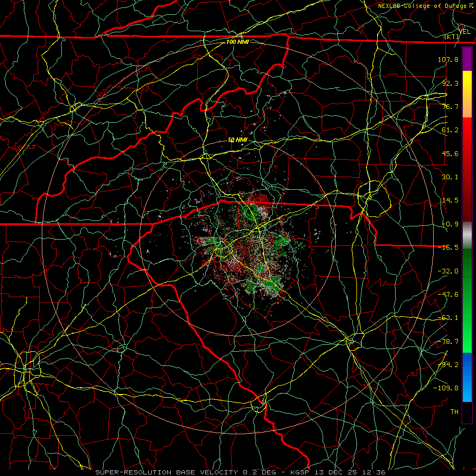This screenshot has height=476, width=476.
Task: Click the [KT] units label
Action: (452, 36)
